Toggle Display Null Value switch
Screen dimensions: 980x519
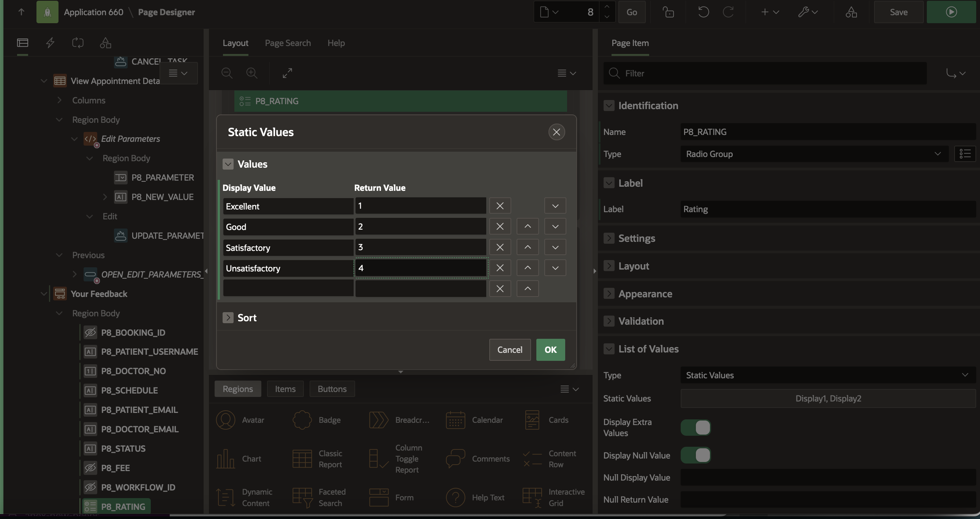coord(695,456)
